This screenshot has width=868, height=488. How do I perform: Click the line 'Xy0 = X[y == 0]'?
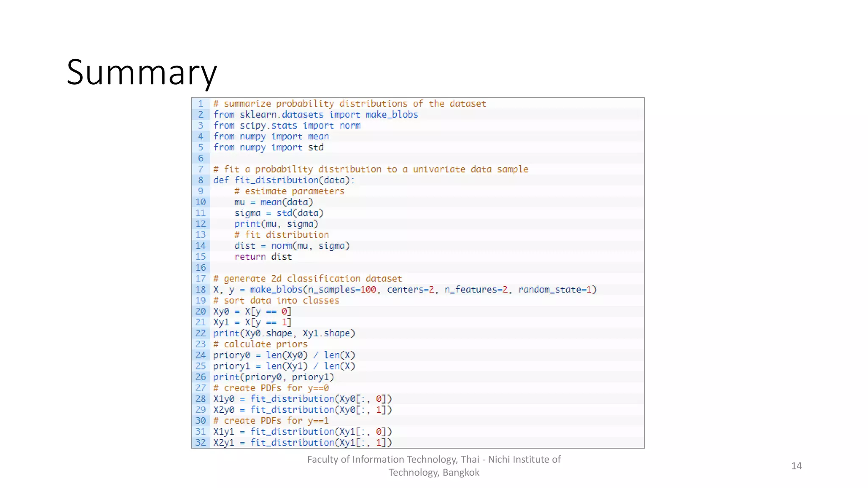(253, 311)
